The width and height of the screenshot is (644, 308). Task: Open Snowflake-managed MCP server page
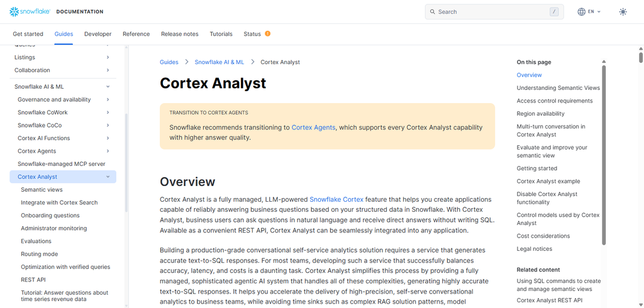[x=62, y=164]
